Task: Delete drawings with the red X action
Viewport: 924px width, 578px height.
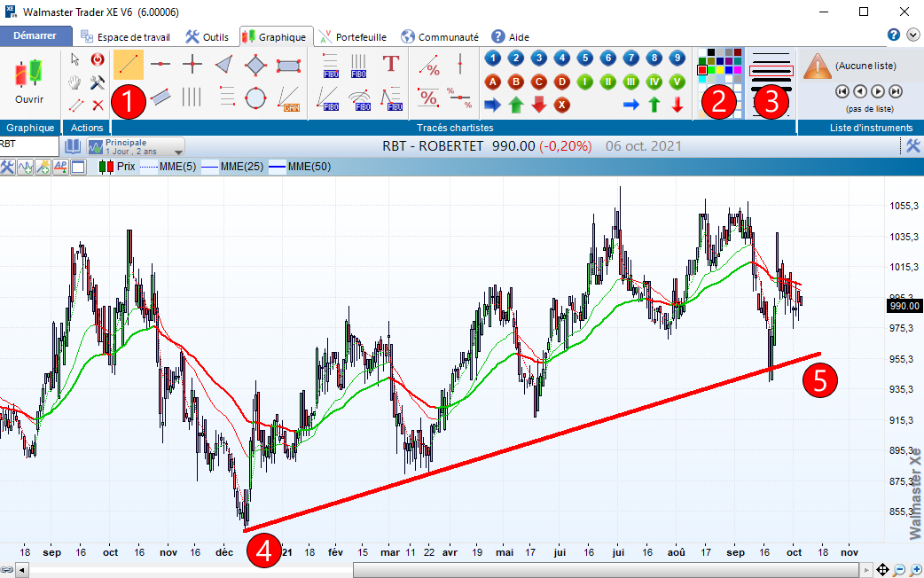Action: (98, 105)
